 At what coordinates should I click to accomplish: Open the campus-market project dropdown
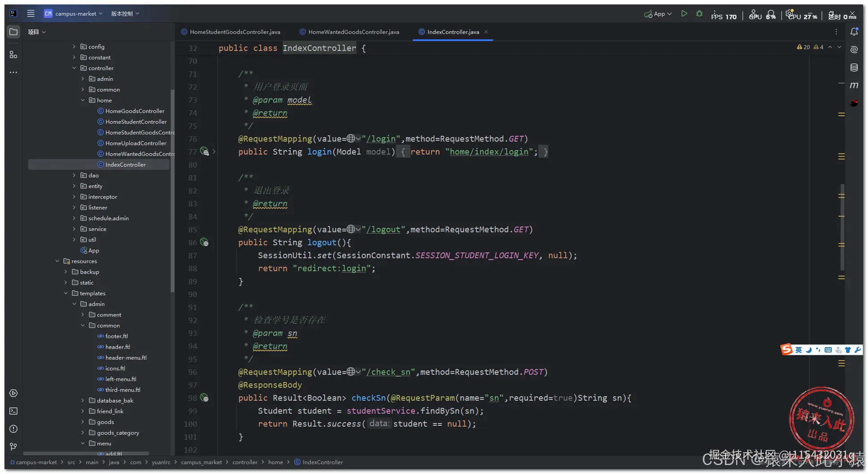pos(73,13)
